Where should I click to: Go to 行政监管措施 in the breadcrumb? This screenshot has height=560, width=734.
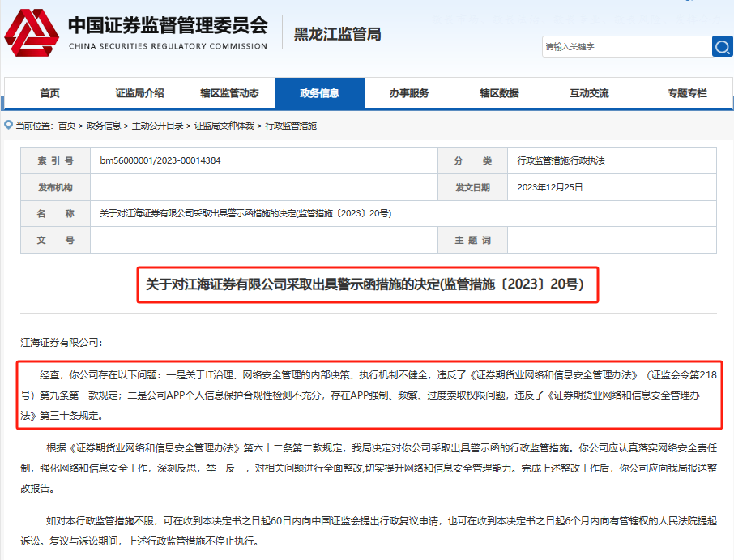(291, 126)
